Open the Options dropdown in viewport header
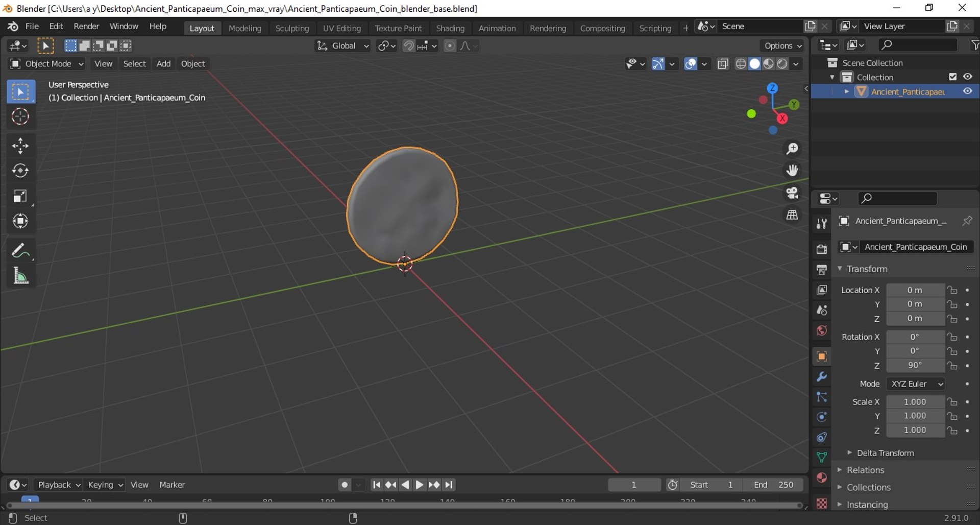The image size is (980, 525). [782, 46]
